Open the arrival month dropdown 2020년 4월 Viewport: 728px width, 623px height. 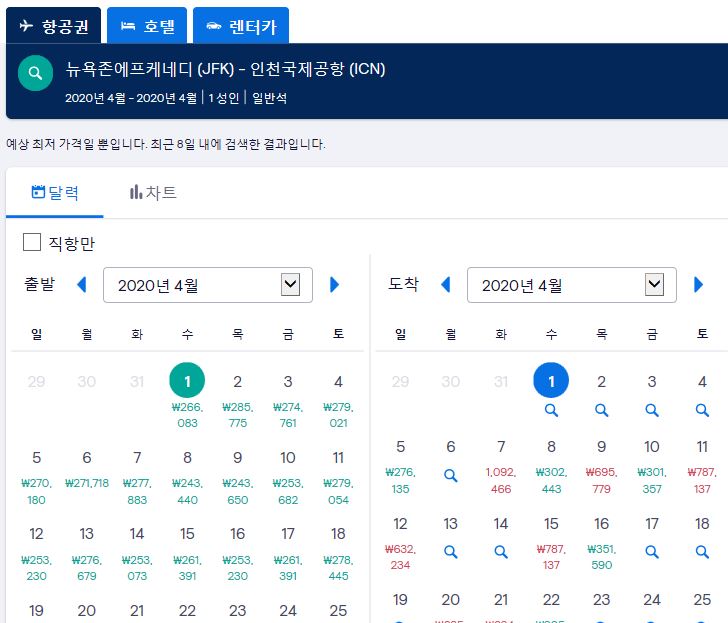572,285
